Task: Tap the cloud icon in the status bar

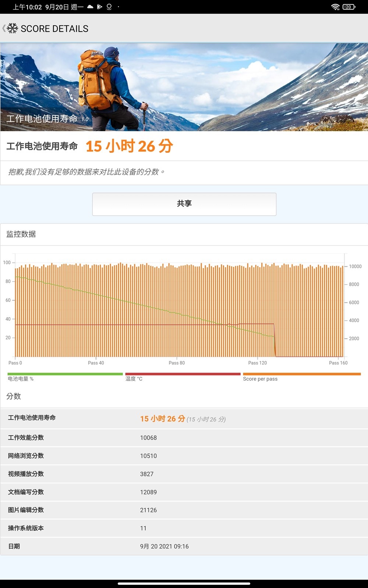Action: (90, 7)
